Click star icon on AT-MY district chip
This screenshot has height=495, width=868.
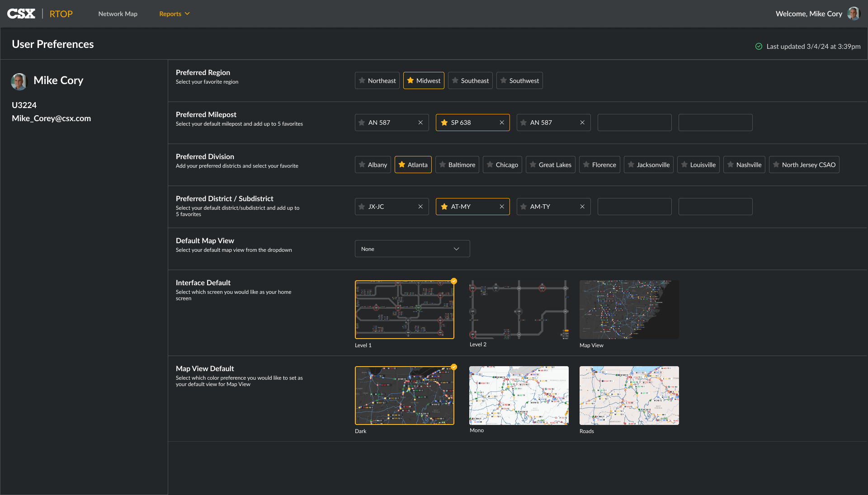(x=444, y=207)
